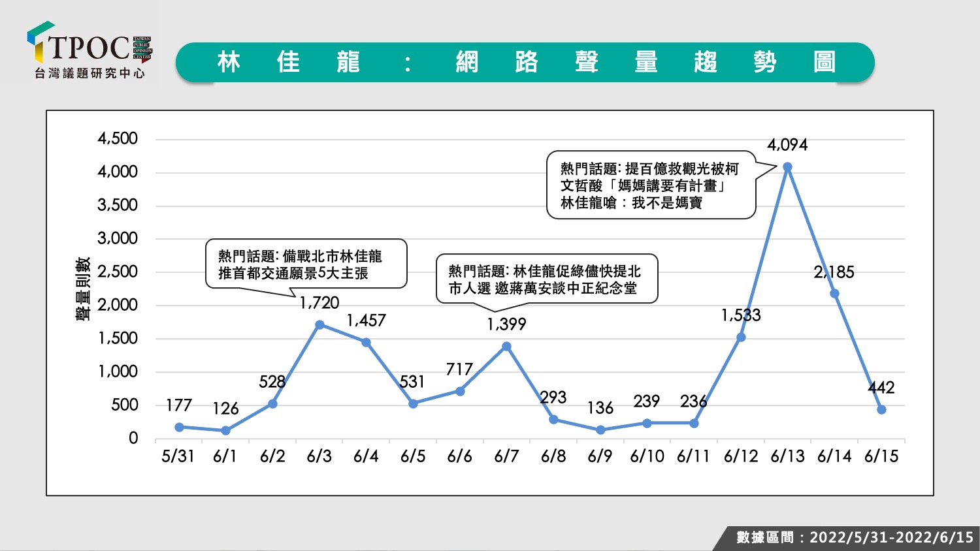Click the 1,457 data label
The height and width of the screenshot is (551, 980).
pos(366,321)
